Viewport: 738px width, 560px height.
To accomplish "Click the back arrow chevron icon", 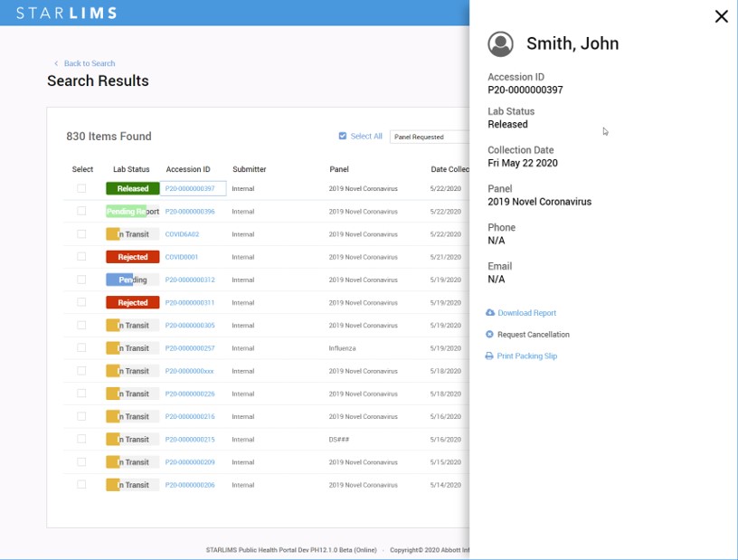I will [x=56, y=63].
